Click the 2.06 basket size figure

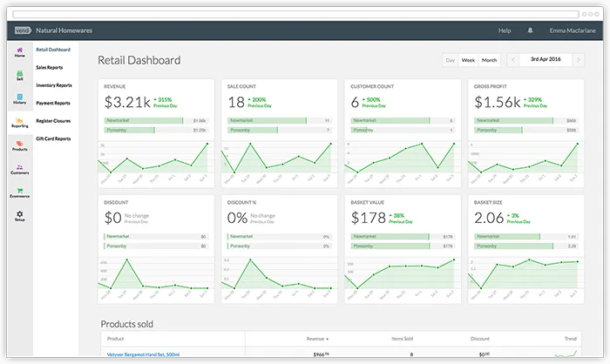(x=489, y=218)
